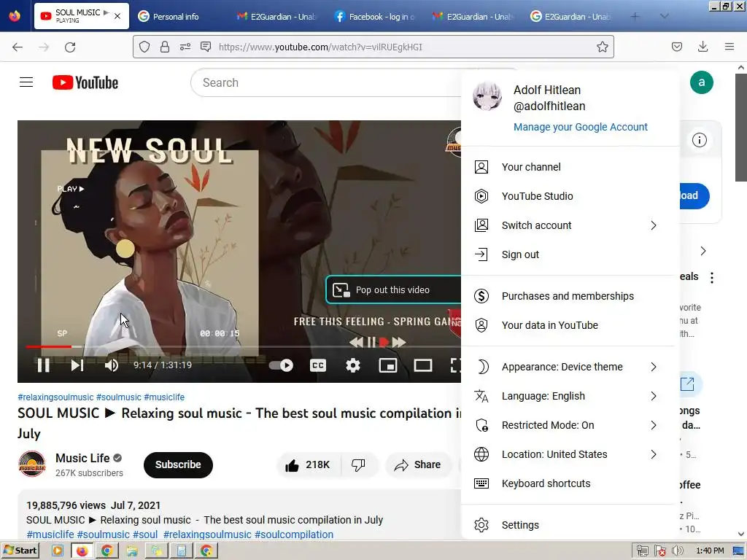
Task: Reload the page
Action: [70, 47]
